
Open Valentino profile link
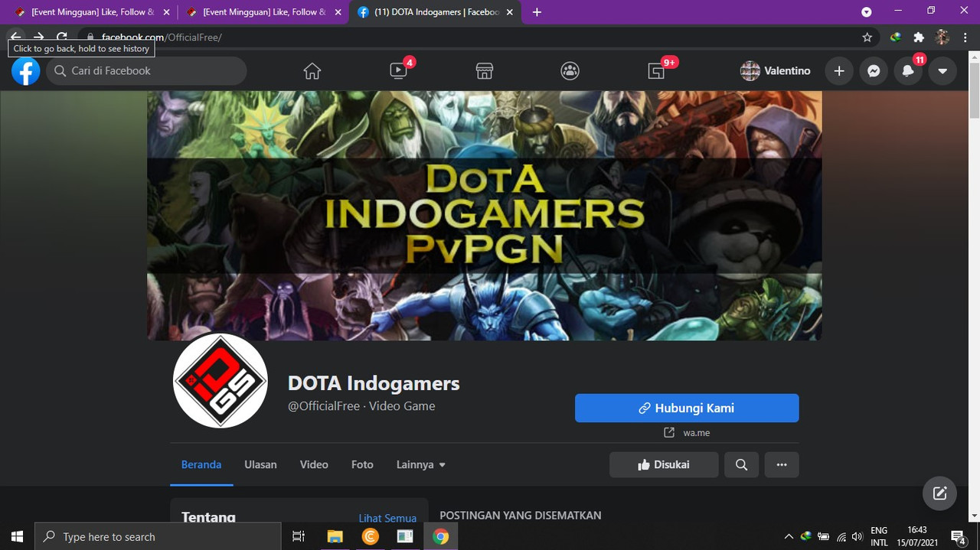776,71
